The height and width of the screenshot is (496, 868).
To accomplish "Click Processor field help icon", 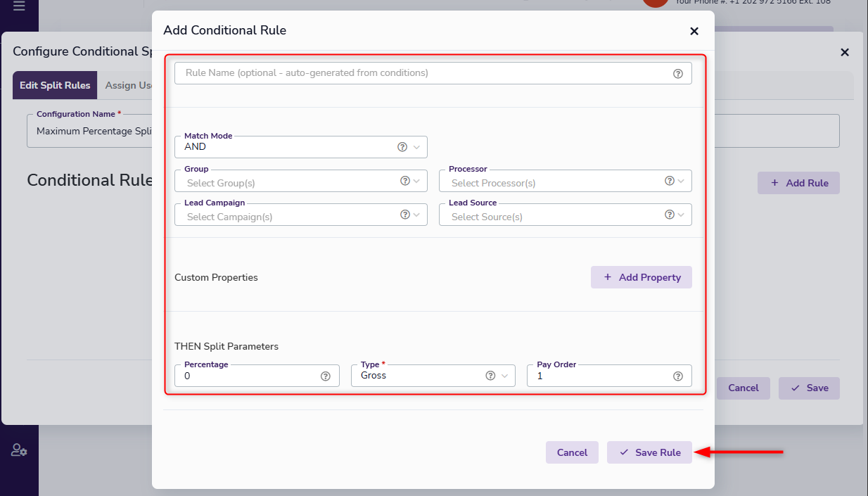I will point(670,181).
